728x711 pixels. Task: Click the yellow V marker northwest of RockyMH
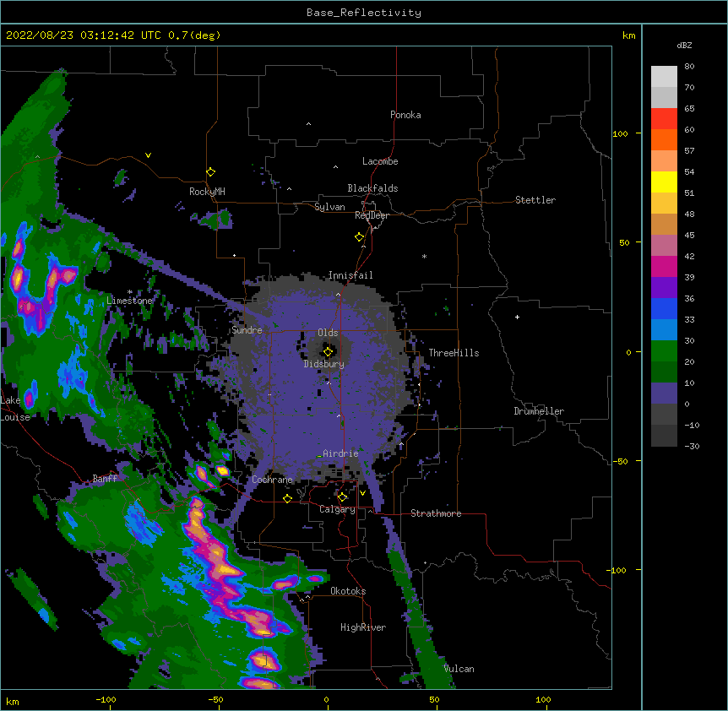tap(148, 155)
